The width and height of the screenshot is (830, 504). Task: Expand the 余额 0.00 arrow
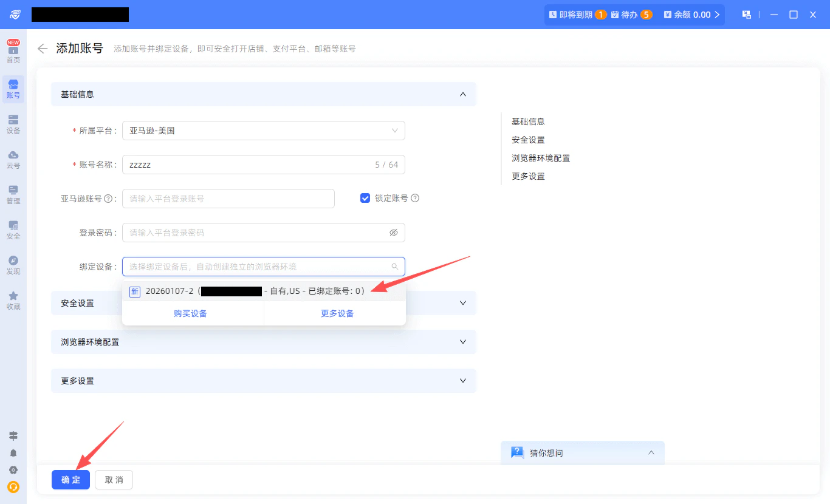[717, 15]
